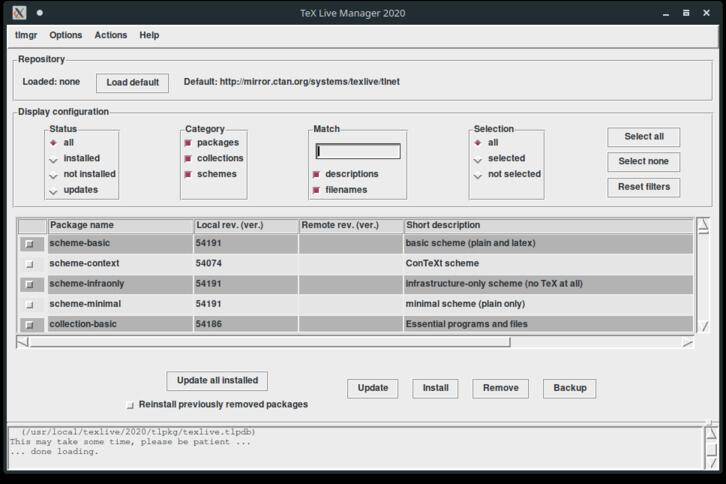Focus the Match text input field

(358, 151)
